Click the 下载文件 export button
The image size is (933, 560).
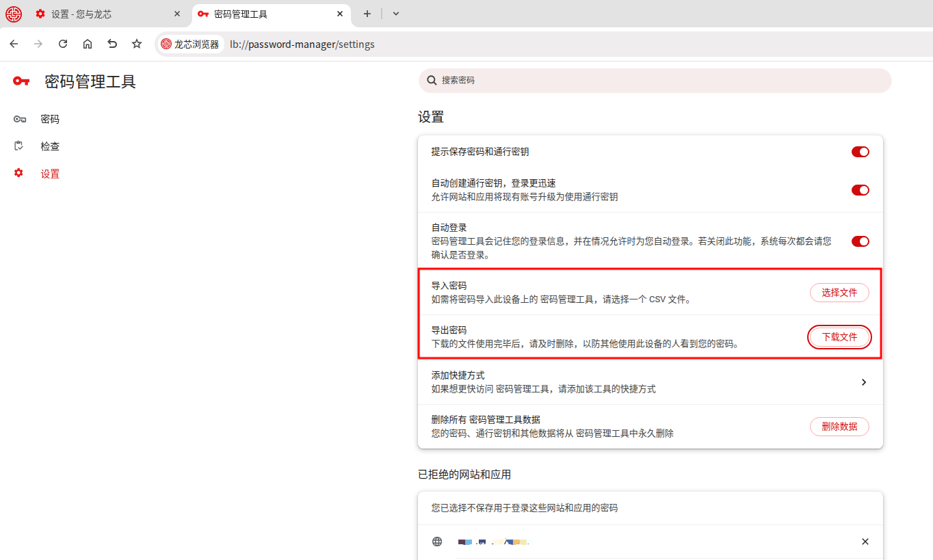pos(839,337)
